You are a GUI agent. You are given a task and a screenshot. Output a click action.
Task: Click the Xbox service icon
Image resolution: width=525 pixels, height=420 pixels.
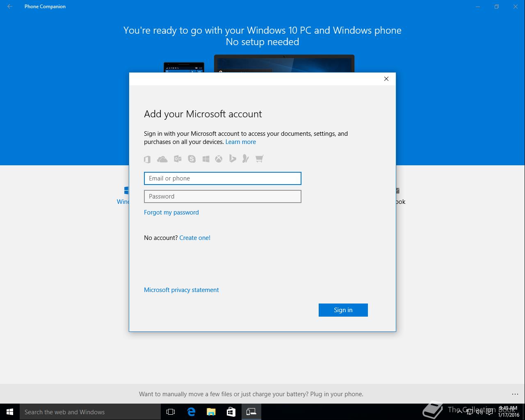tap(219, 159)
